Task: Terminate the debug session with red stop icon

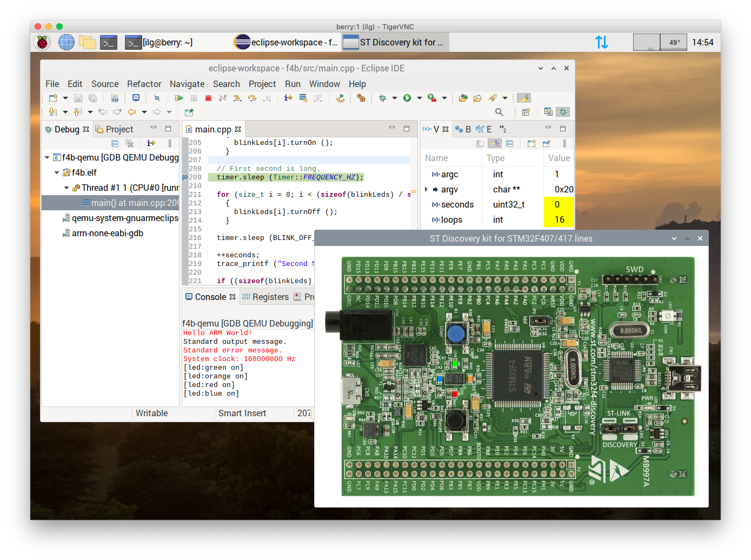Action: [x=208, y=98]
